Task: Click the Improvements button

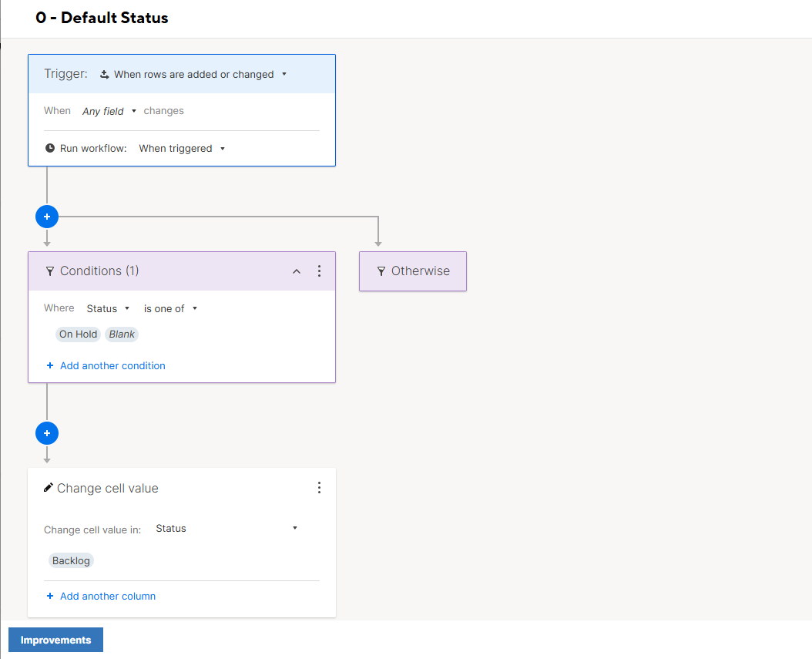Action: (55, 640)
